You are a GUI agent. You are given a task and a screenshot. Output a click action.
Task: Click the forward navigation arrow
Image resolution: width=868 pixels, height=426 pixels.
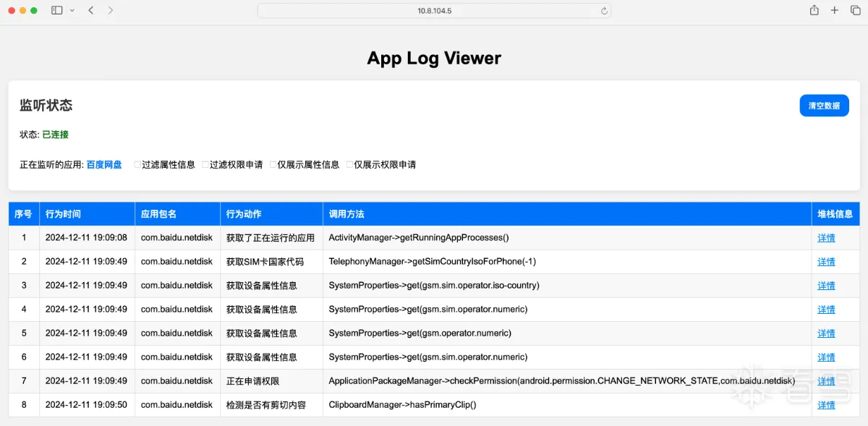[110, 10]
